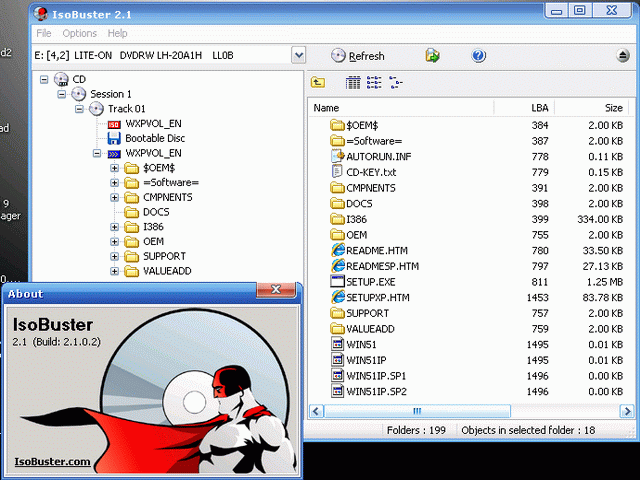The width and height of the screenshot is (640, 480).
Task: Select WIN51IP file icon
Action: [337, 360]
